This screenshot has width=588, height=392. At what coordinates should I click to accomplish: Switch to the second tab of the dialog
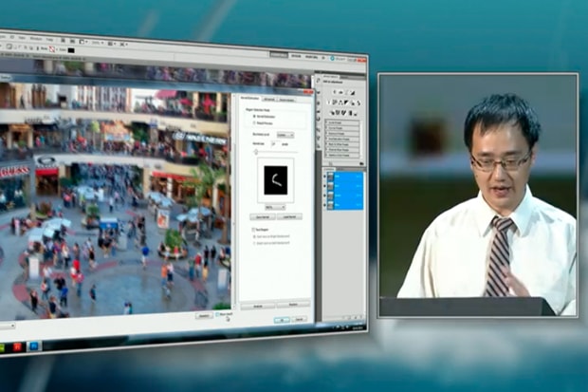pos(269,99)
